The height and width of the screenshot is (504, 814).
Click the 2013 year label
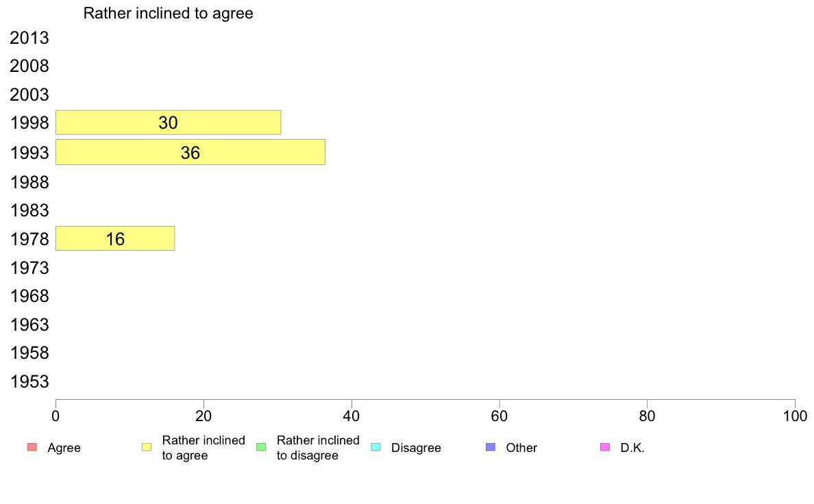click(29, 38)
